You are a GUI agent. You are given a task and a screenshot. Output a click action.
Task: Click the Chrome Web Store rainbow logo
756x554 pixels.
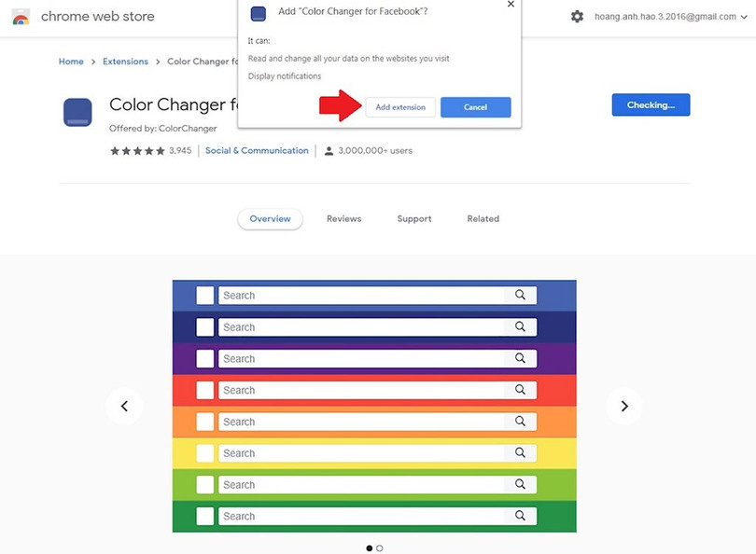(21, 17)
